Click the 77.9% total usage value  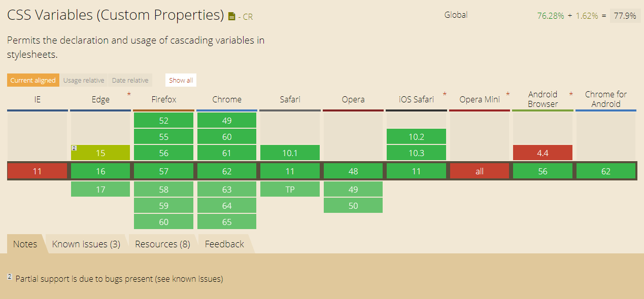pyautogui.click(x=625, y=16)
